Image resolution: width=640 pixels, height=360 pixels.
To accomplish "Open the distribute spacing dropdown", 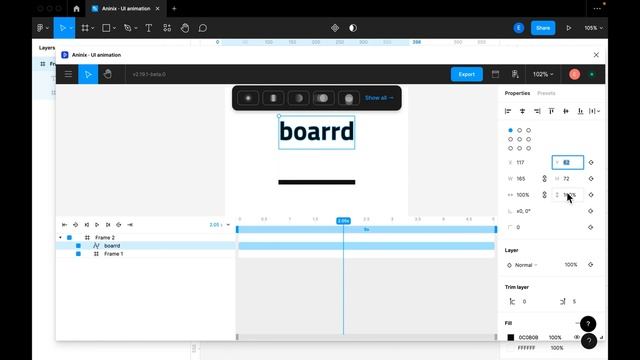I will pyautogui.click(x=595, y=111).
